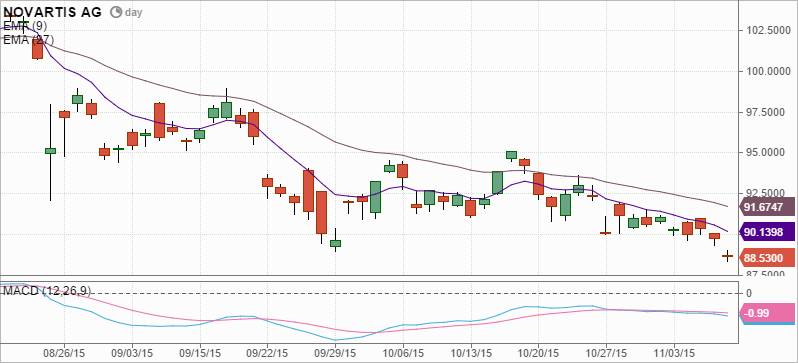Click the 90.1398 EMA value tag
The height and width of the screenshot is (363, 798).
click(x=766, y=232)
